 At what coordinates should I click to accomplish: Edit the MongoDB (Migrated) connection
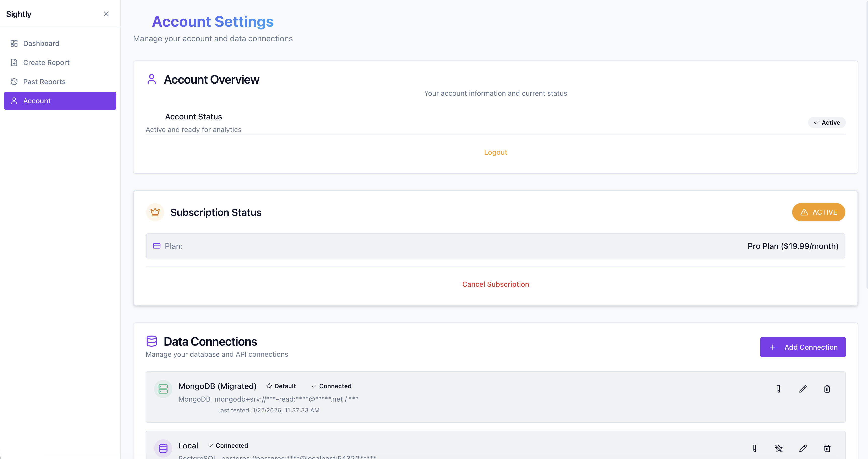coord(803,389)
